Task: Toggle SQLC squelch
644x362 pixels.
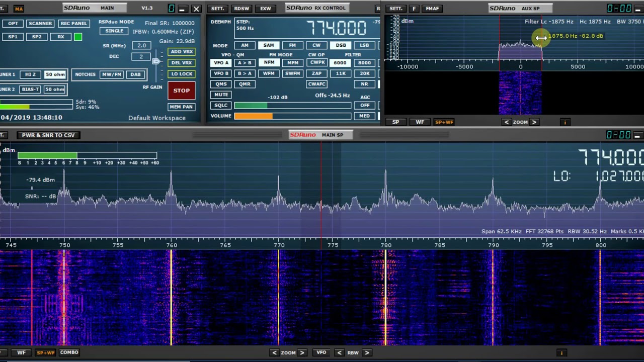Action: [x=221, y=106]
